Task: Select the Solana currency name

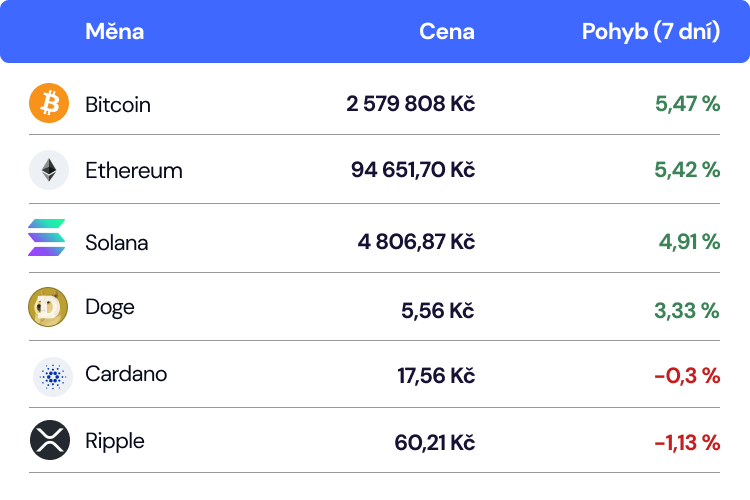Action: (117, 242)
